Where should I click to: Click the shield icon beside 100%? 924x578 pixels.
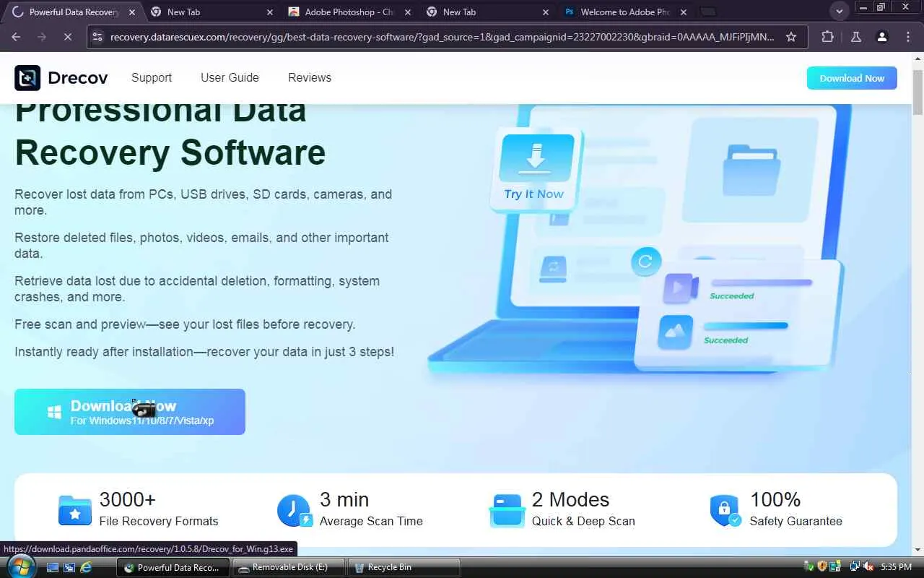pyautogui.click(x=725, y=511)
